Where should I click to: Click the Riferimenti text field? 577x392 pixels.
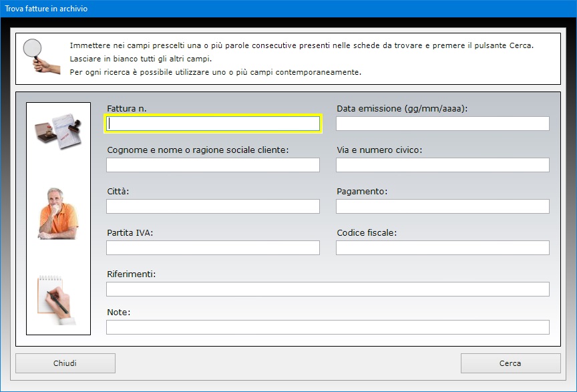tap(328, 289)
